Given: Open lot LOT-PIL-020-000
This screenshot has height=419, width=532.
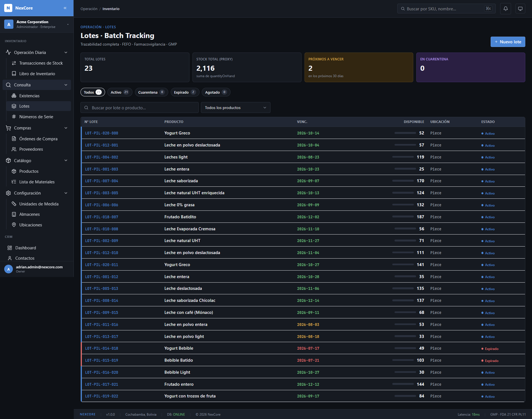Looking at the screenshot, I should click(101, 133).
